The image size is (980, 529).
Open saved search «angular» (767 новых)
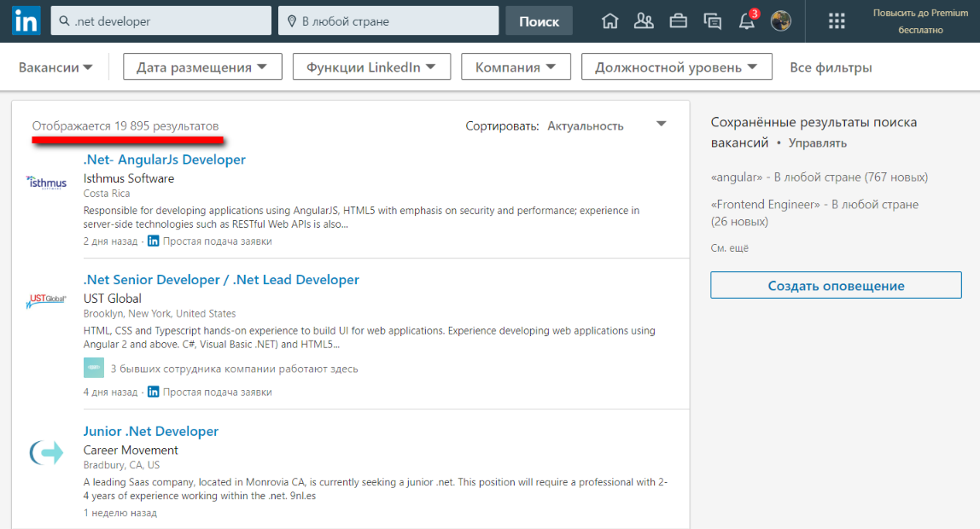pyautogui.click(x=820, y=177)
